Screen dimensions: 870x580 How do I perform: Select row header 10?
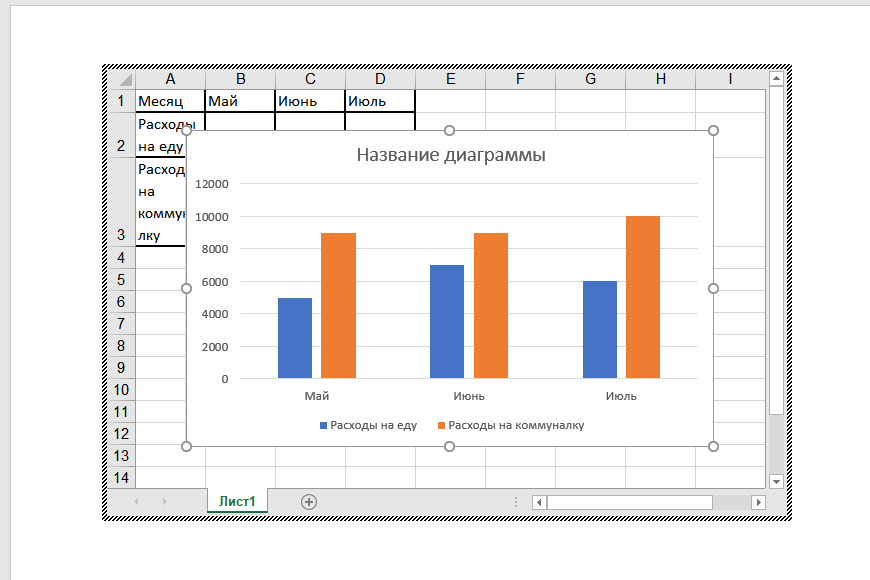click(x=120, y=390)
